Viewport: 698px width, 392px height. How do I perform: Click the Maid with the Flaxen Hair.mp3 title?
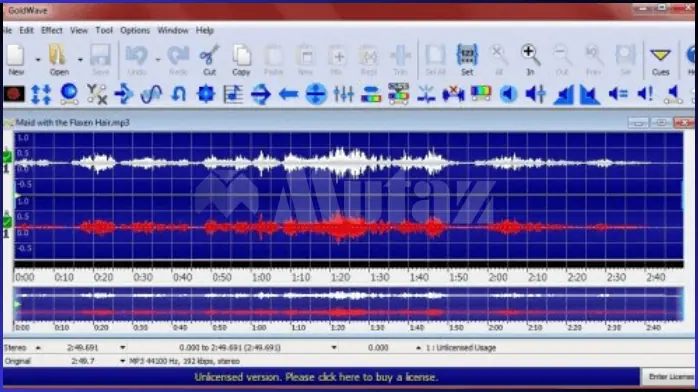73,122
